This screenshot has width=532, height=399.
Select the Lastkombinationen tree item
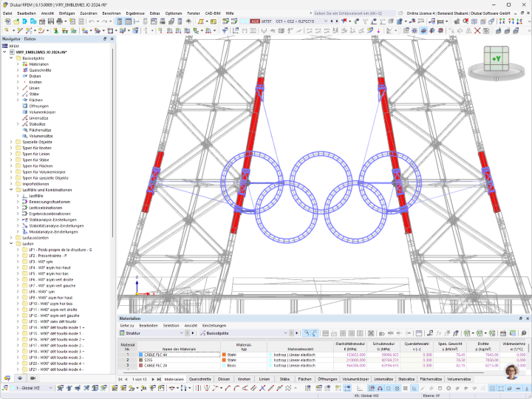(x=46, y=208)
